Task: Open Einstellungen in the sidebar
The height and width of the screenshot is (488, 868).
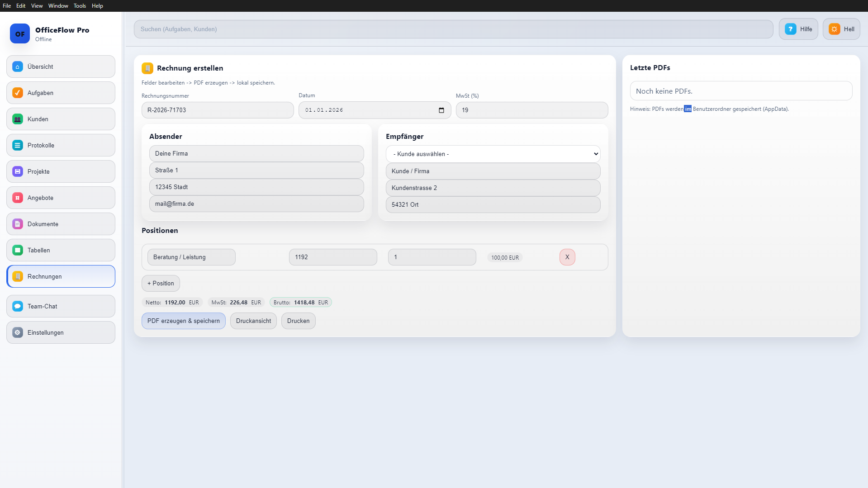Action: point(61,332)
